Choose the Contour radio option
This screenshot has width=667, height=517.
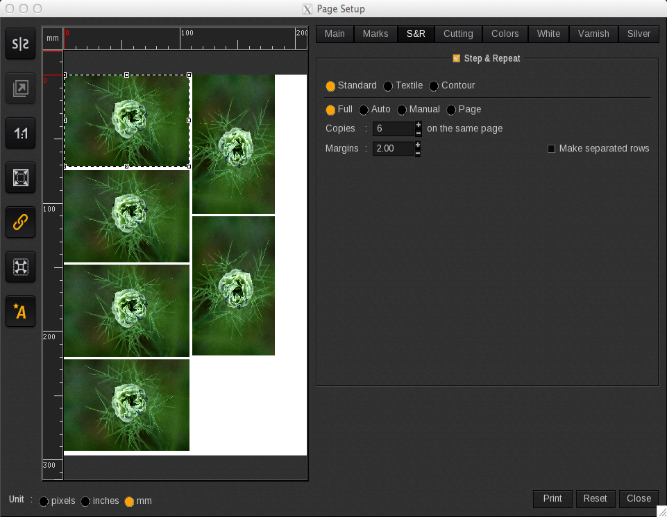434,86
